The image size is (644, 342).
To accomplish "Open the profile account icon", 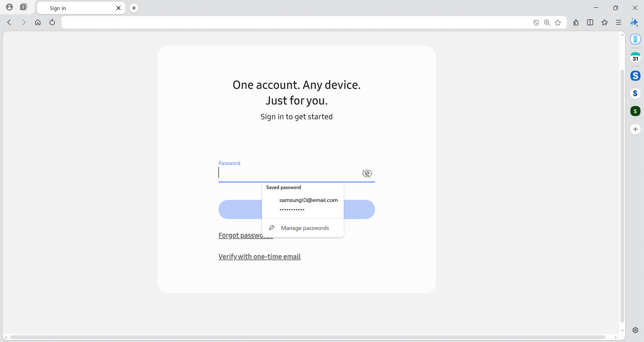I will (x=9, y=7).
